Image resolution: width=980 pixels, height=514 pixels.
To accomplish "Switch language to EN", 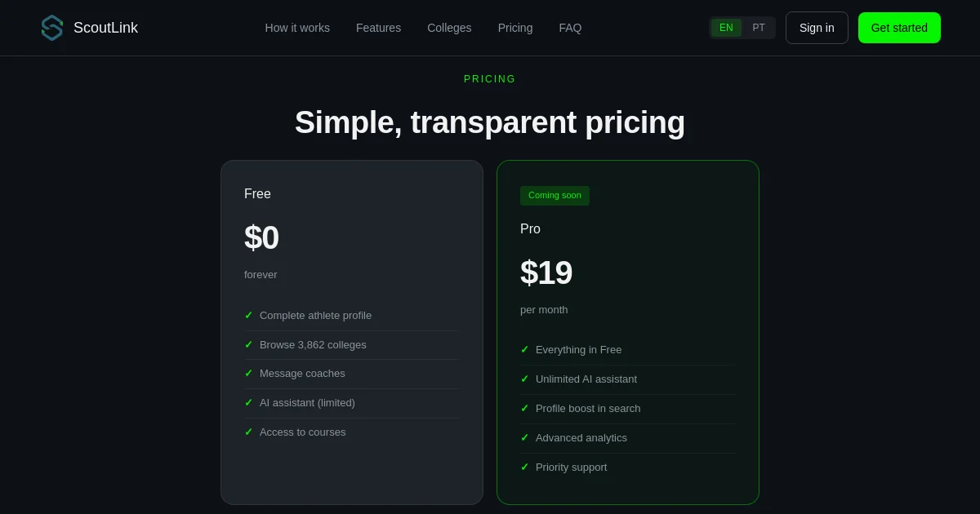I will pos(726,28).
